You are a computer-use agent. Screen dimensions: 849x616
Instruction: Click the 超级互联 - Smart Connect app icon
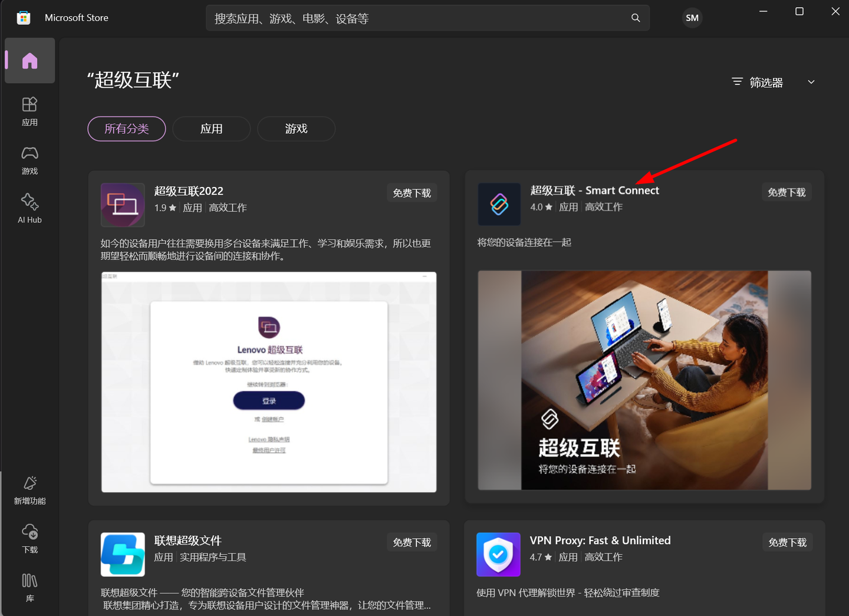(499, 204)
